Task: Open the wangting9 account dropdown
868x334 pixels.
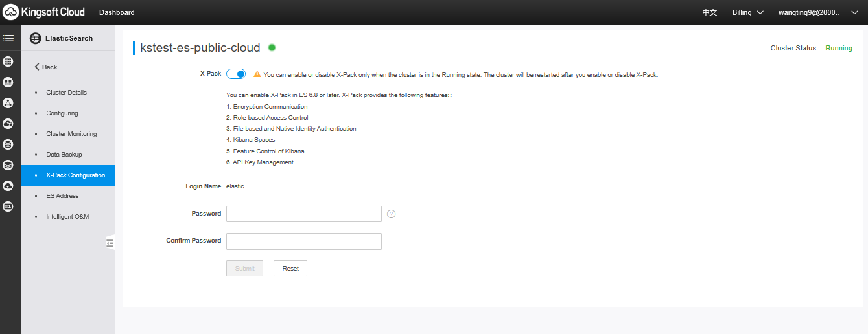Action: pos(818,12)
